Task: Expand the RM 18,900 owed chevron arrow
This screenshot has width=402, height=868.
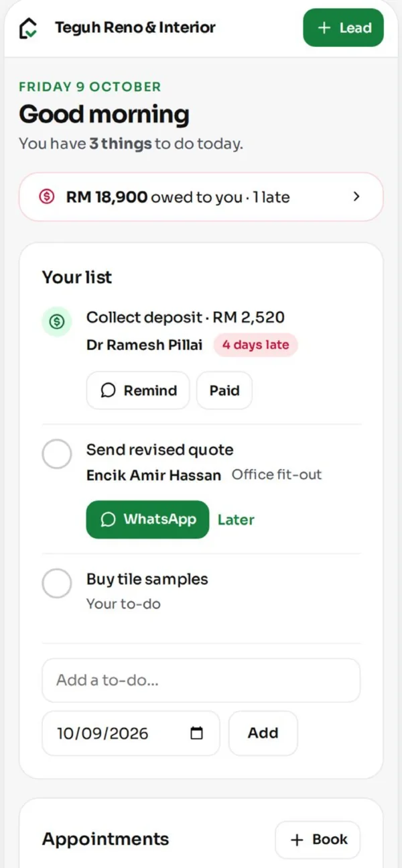Action: tap(356, 197)
